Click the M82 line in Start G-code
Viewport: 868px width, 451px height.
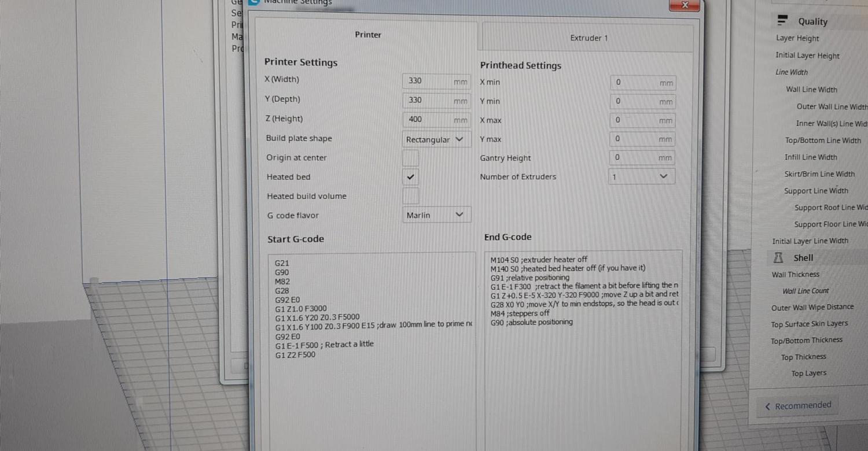[282, 282]
